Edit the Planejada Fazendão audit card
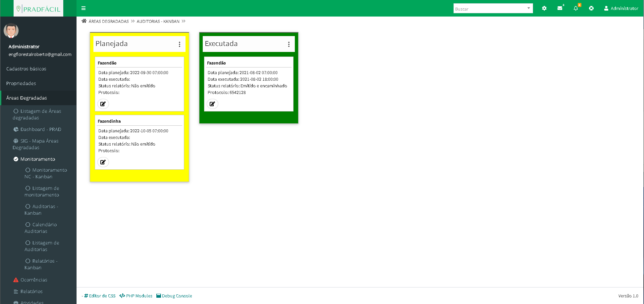The width and height of the screenshot is (644, 304). click(x=103, y=104)
